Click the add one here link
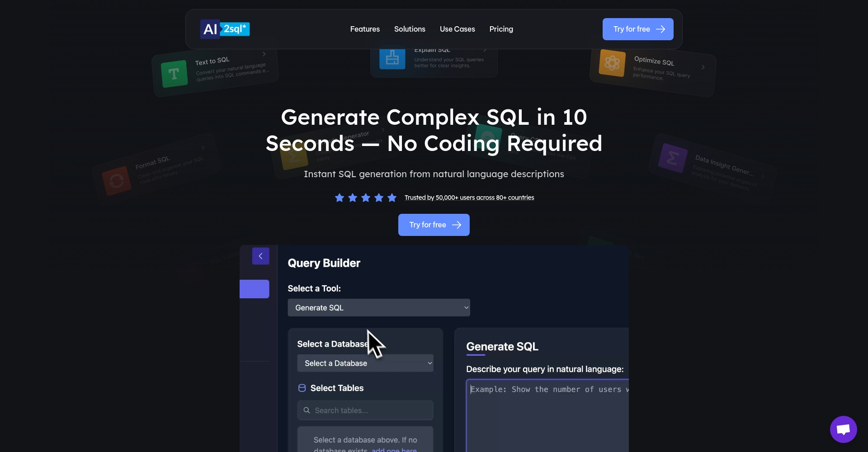Viewport: 868px width, 452px height. 394,450
